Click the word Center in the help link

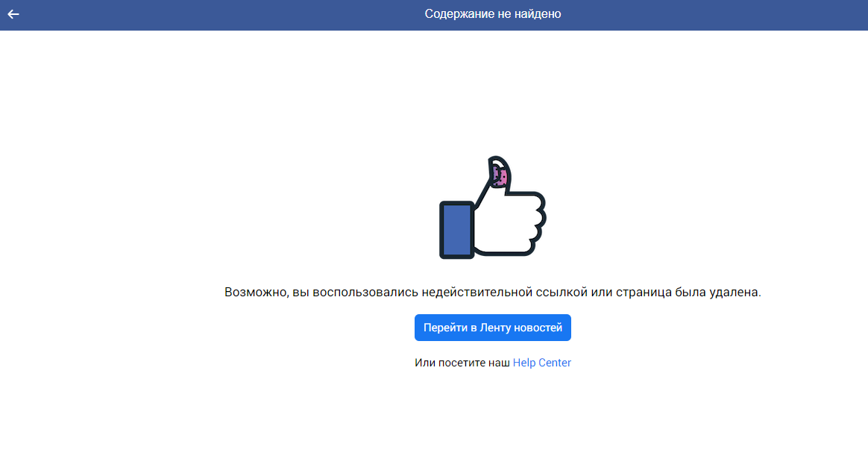tap(555, 363)
